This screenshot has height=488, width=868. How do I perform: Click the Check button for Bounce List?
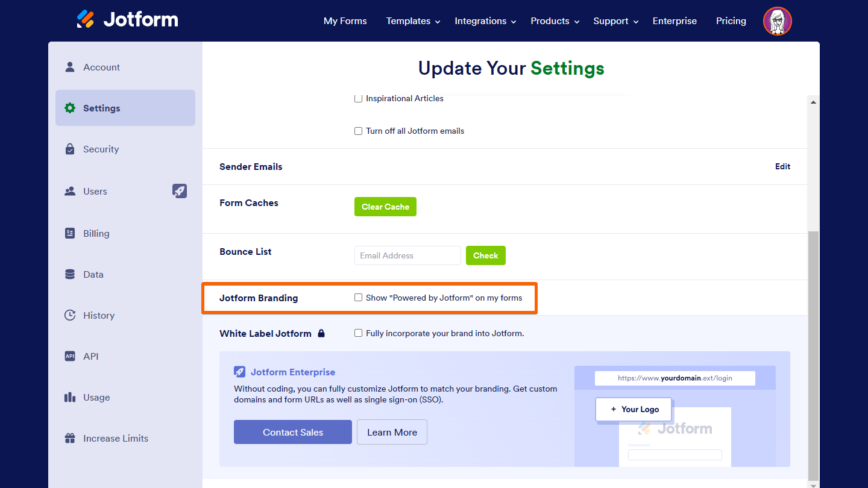pos(486,255)
